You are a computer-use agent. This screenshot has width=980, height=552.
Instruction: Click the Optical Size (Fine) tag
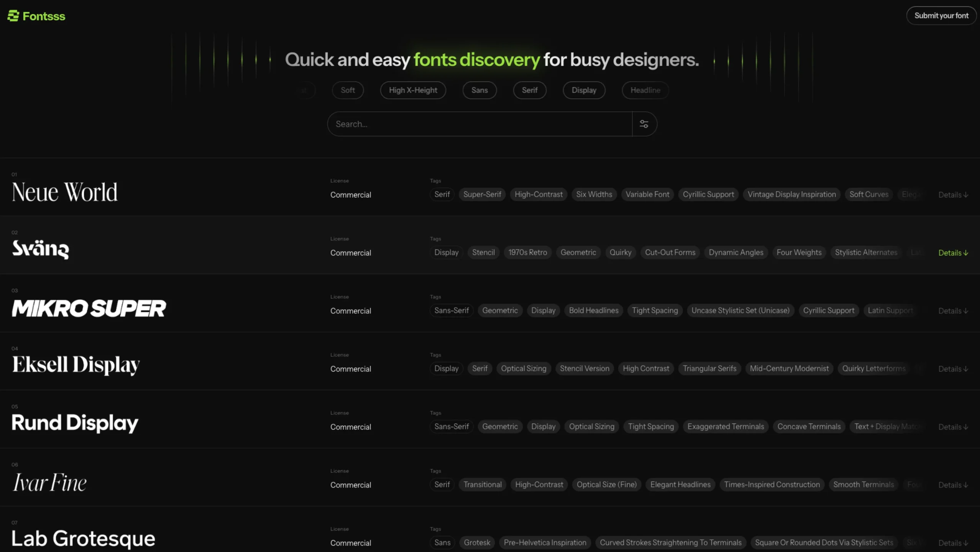606,485
